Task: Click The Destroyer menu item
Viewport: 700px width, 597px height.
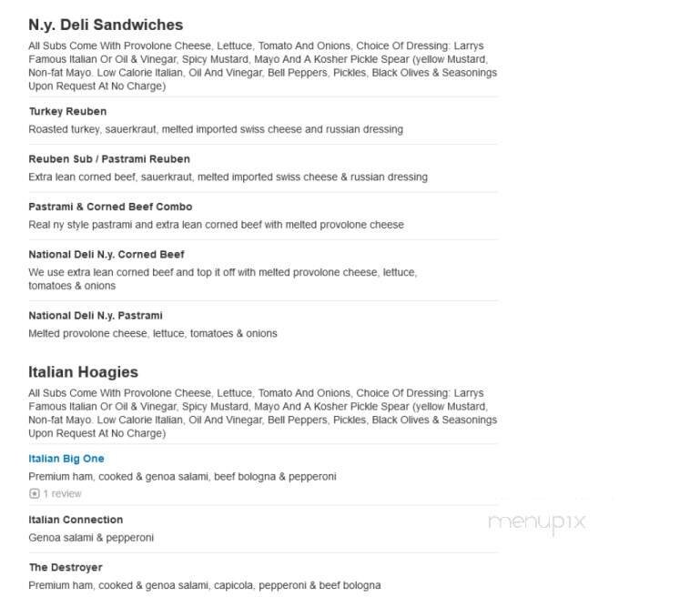Action: (x=66, y=567)
